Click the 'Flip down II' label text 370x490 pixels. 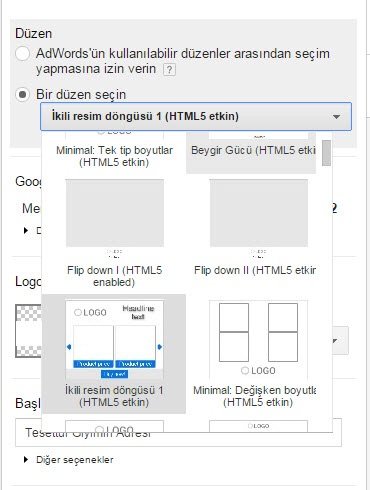(255, 270)
